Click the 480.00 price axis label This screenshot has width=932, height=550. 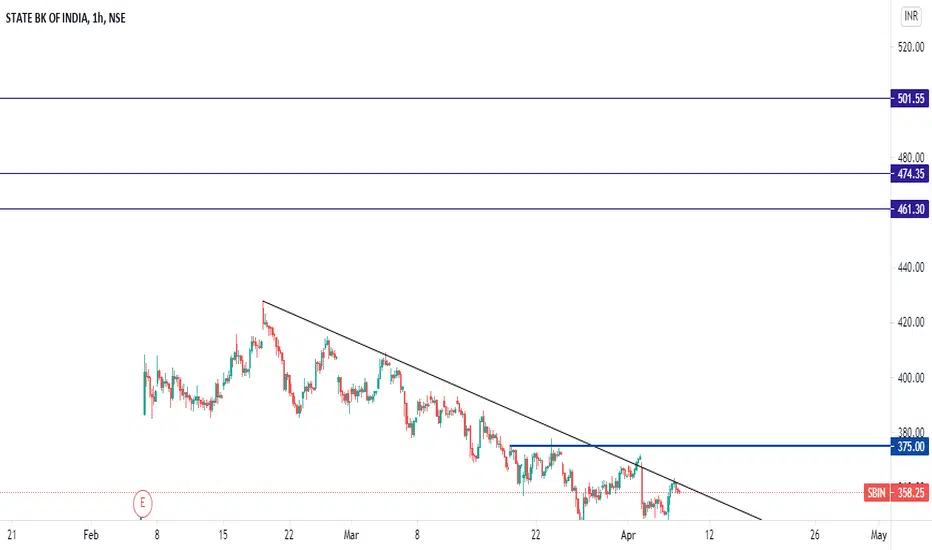pos(911,158)
